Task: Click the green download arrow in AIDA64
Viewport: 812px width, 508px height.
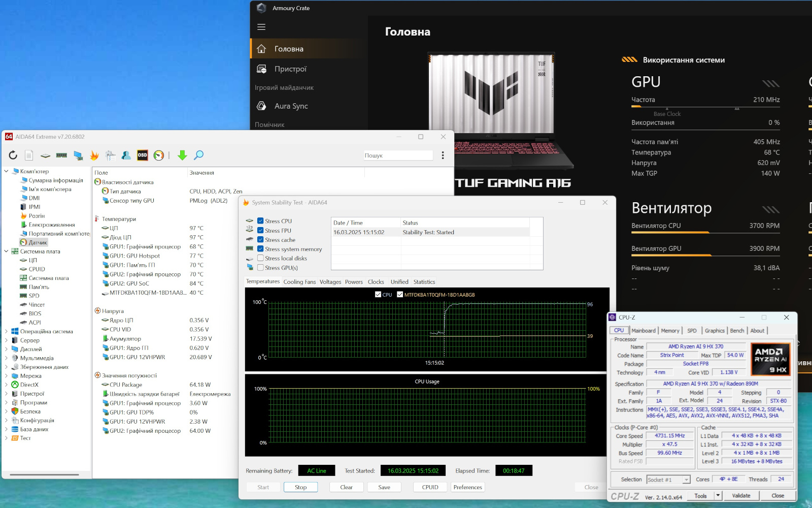Action: pos(182,155)
